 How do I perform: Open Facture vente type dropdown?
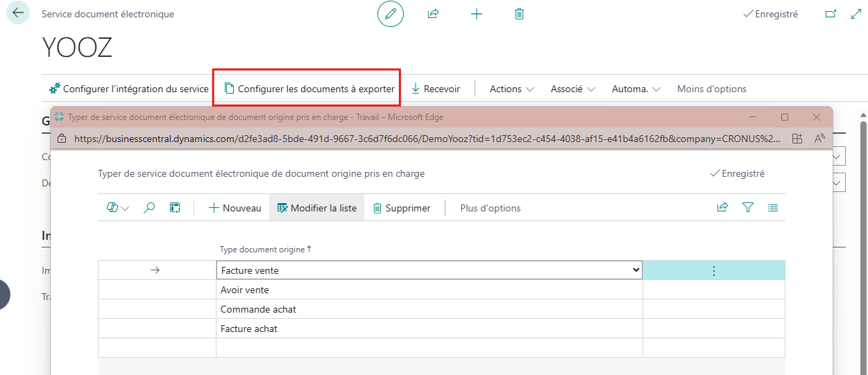636,270
